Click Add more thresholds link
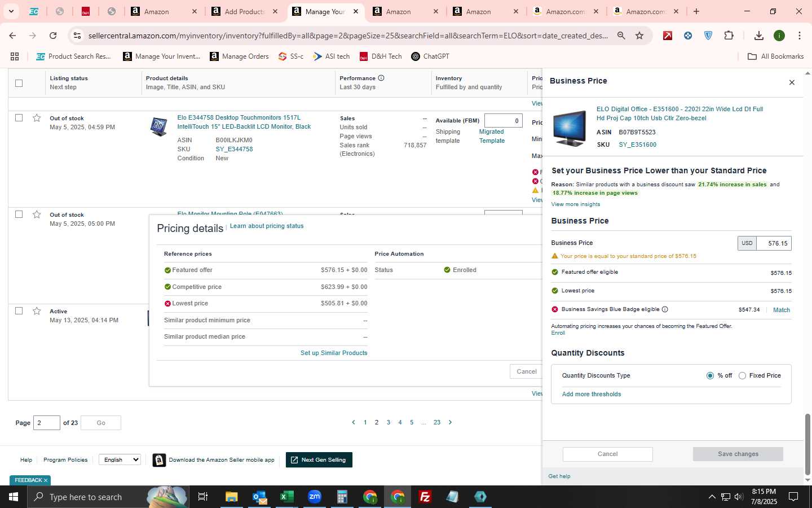Viewport: 812px width, 508px height. pyautogui.click(x=592, y=394)
